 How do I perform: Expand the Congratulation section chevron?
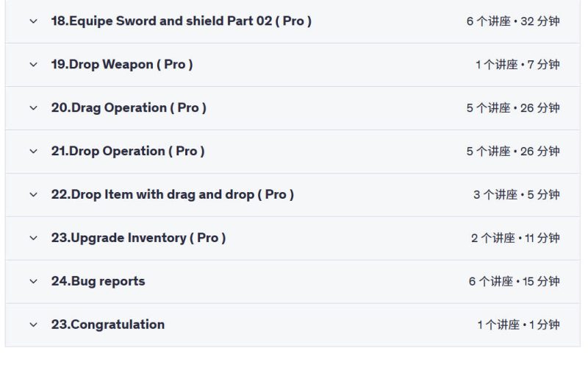pyautogui.click(x=33, y=325)
